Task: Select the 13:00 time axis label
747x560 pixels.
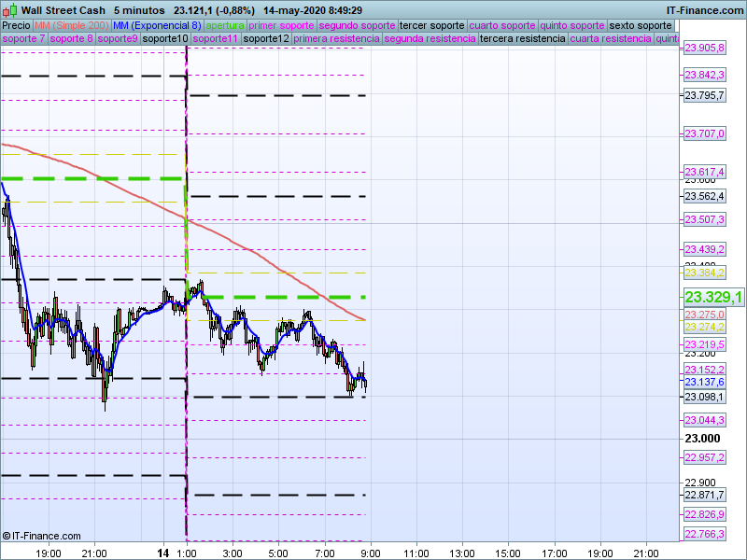Action: pos(462,553)
